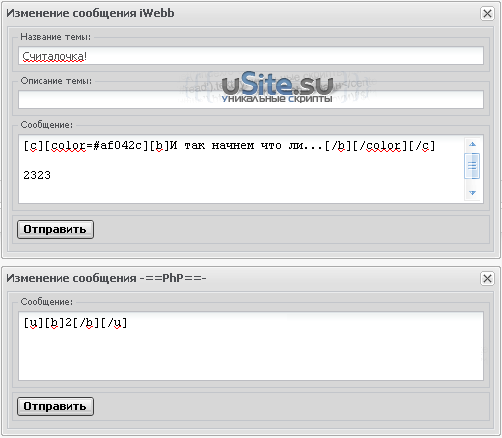The width and height of the screenshot is (502, 438).
Task: Place cursor in the [color=#af042c] opening tag
Action: click(x=96, y=146)
